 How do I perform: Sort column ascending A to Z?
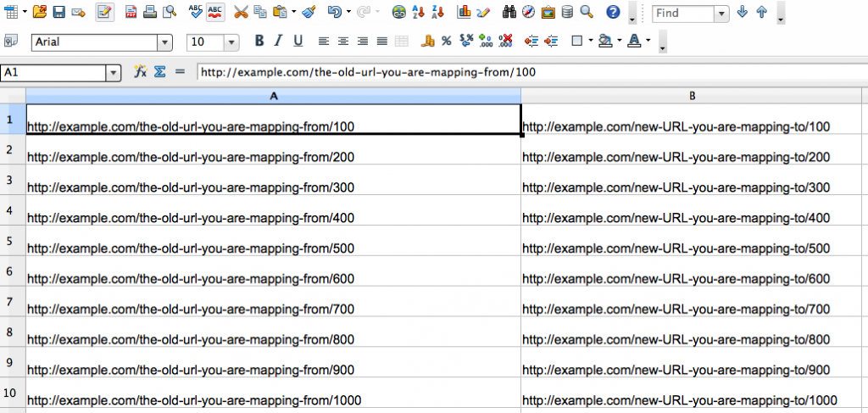[x=419, y=12]
